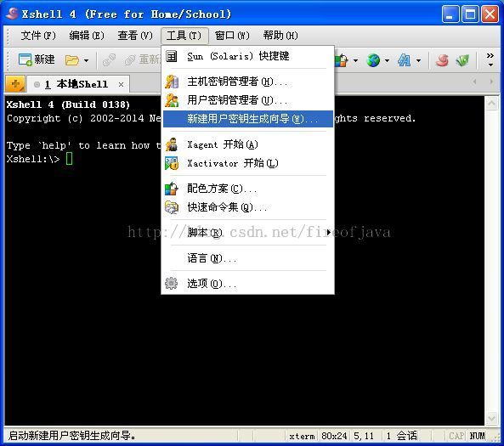
Task: Click the 配色方案 color squares icon
Action: (x=172, y=189)
